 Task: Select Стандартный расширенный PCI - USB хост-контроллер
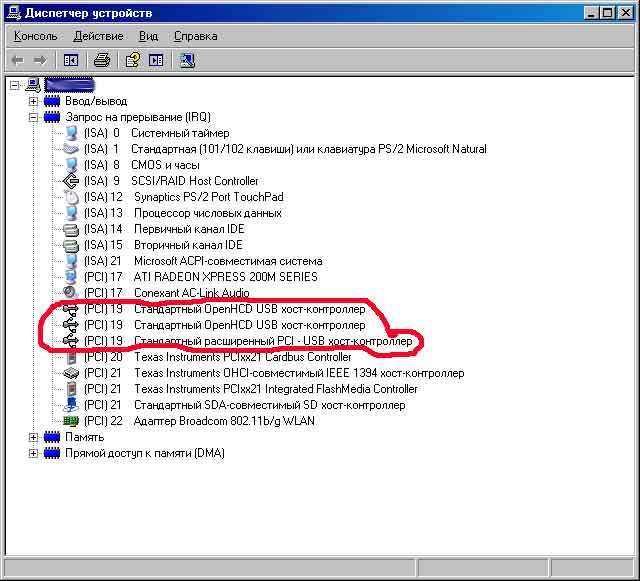271,341
